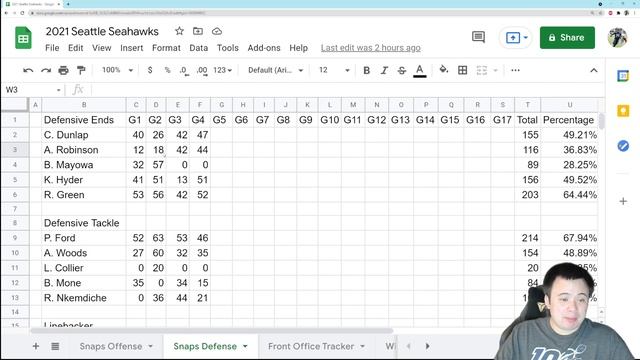Open the Data menu
The width and height of the screenshot is (640, 360).
[198, 48]
